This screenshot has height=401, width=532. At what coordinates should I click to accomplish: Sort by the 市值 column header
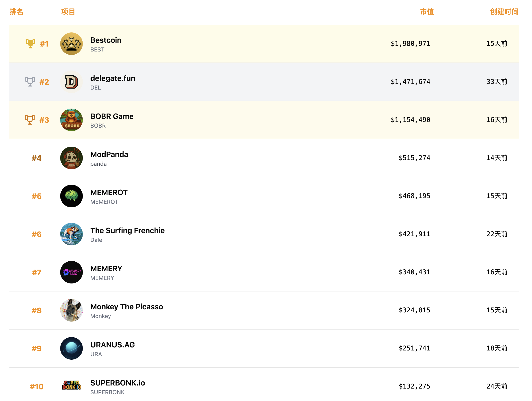tap(427, 12)
